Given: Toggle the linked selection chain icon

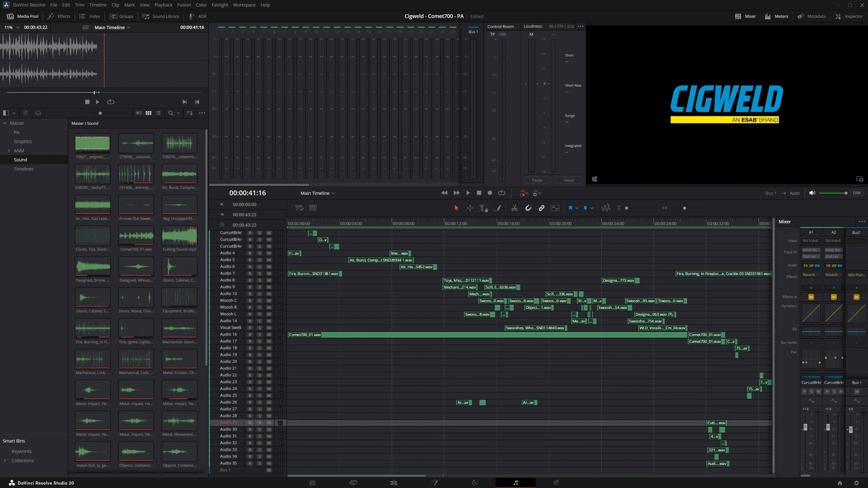Looking at the screenshot, I should point(541,208).
